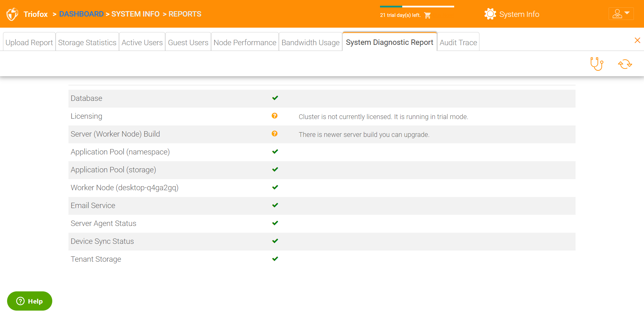Click the '21 trial day(s) left.' text
Viewport: 644px width, 316px height.
400,15
